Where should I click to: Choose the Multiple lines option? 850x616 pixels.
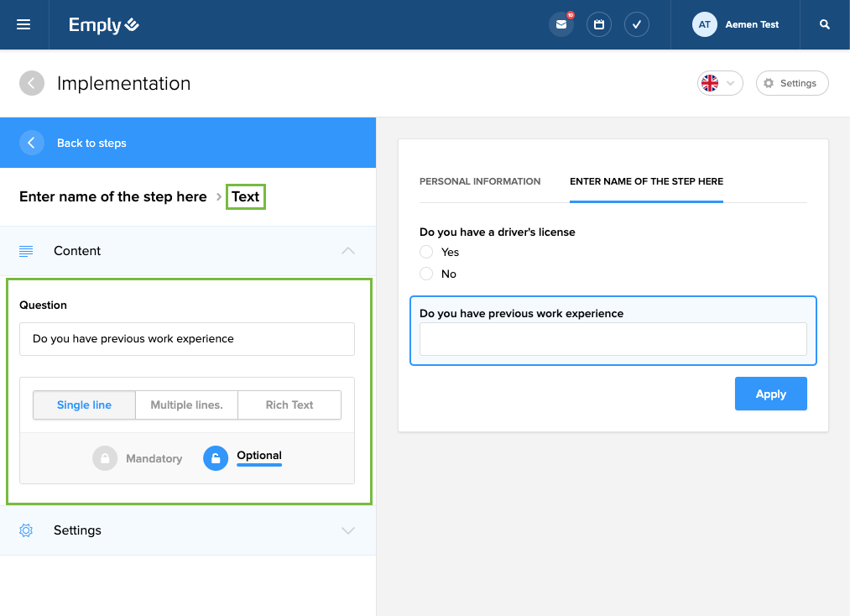(186, 405)
